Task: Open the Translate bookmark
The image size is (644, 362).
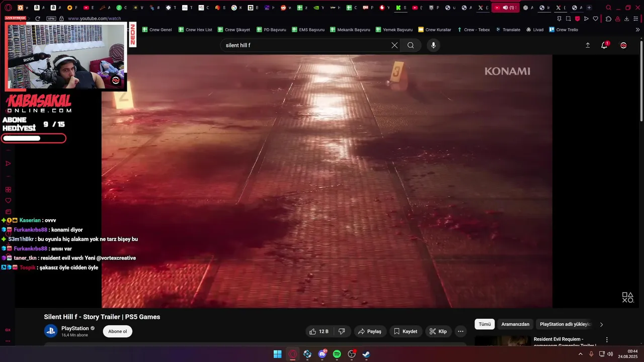Action: (x=508, y=30)
